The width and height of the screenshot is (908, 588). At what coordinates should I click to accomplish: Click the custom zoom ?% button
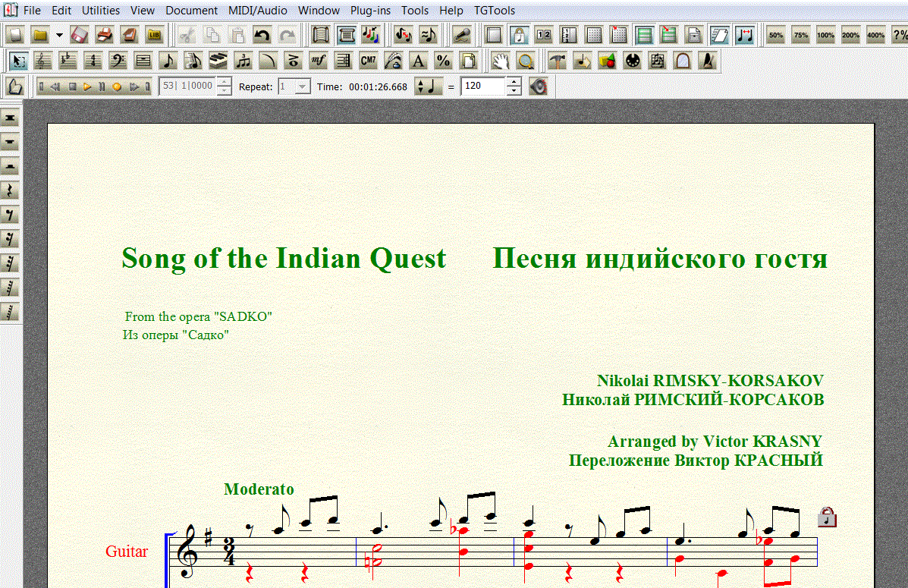[900, 36]
